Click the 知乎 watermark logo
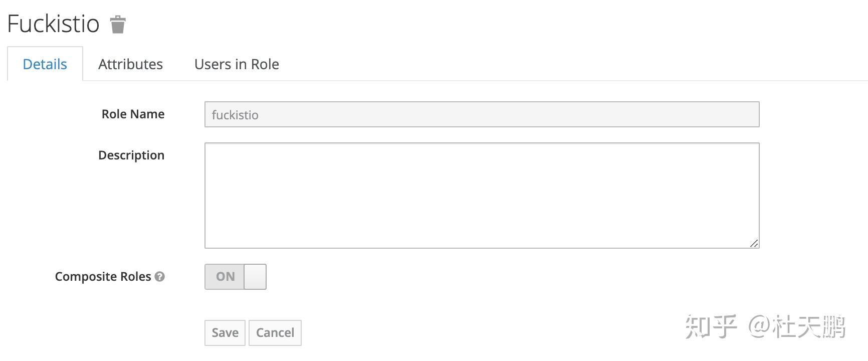 [711, 327]
